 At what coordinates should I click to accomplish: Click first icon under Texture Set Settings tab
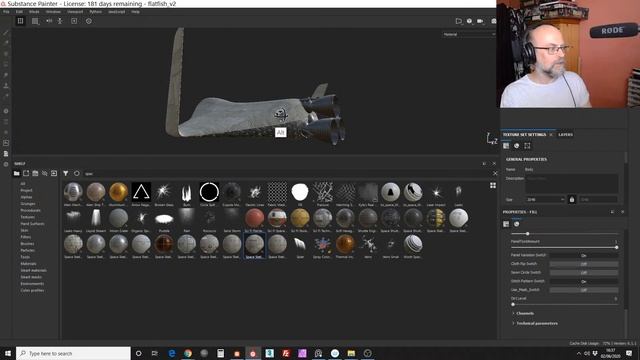tap(506, 146)
